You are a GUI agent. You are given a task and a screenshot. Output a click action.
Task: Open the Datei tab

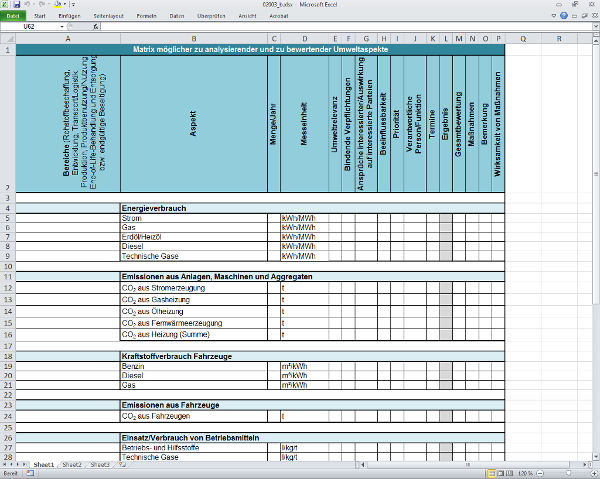click(15, 17)
